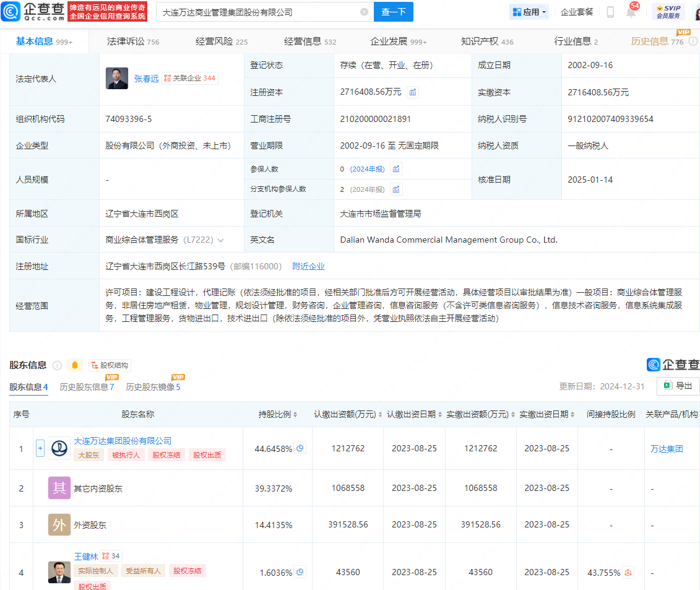This screenshot has width=700, height=590.
Task: Switch to the 法律诉讼 tab
Action: tap(133, 41)
